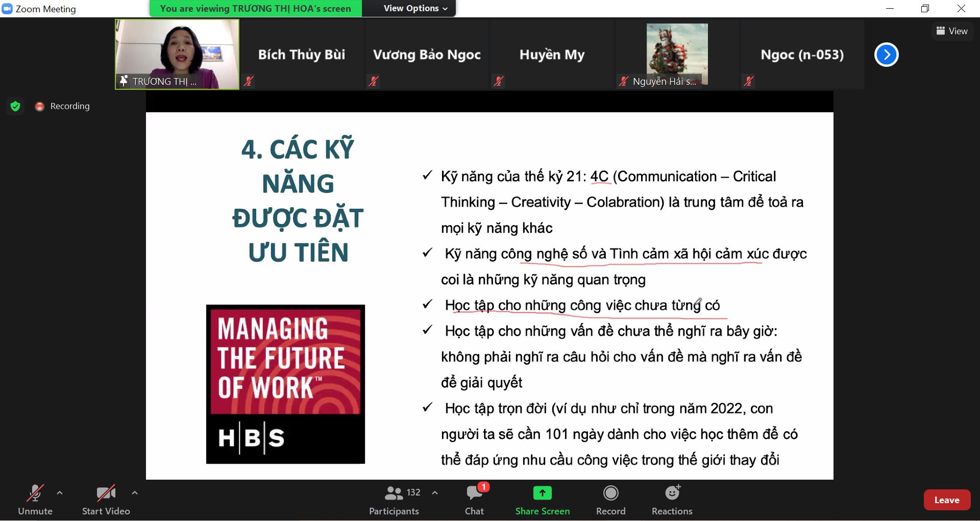Click the Zoom Meeting logo in title bar
Screen dimensions: 980x521
pyautogui.click(x=7, y=9)
